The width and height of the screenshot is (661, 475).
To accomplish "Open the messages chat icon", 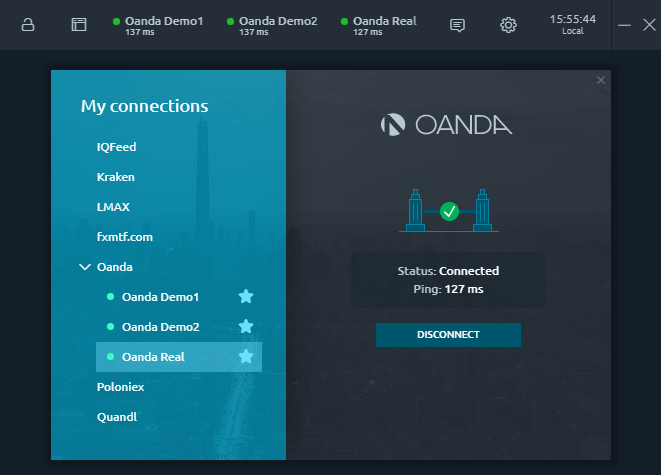I will pos(457,25).
